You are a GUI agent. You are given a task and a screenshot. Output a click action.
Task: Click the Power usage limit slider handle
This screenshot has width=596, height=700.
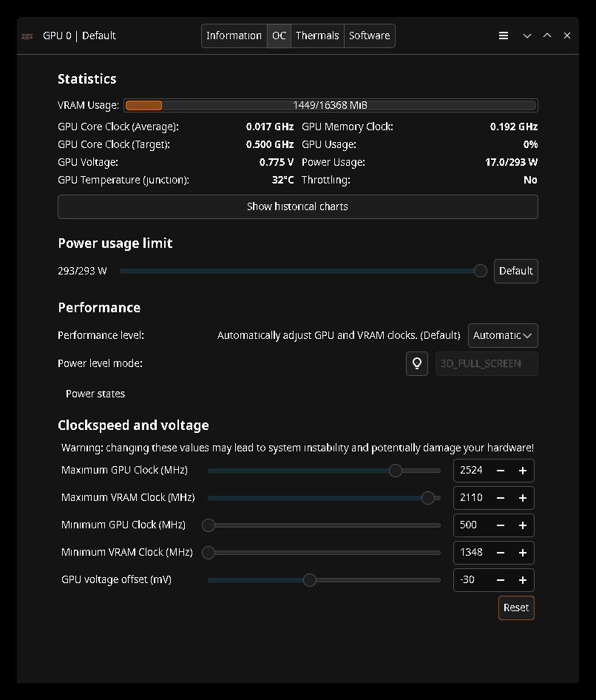481,271
